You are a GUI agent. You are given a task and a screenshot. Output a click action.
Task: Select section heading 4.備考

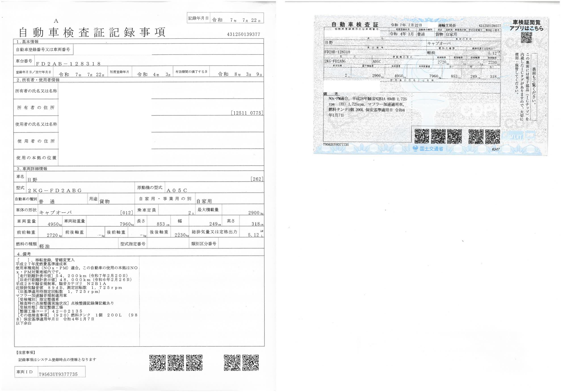point(24,254)
